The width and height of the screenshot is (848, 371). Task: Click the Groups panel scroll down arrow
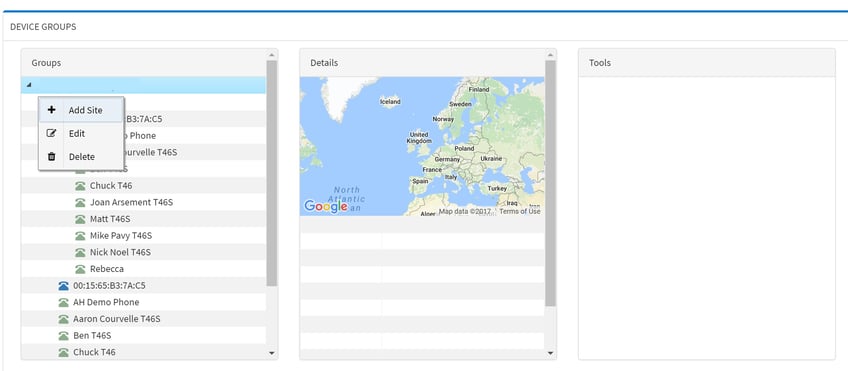pyautogui.click(x=271, y=353)
